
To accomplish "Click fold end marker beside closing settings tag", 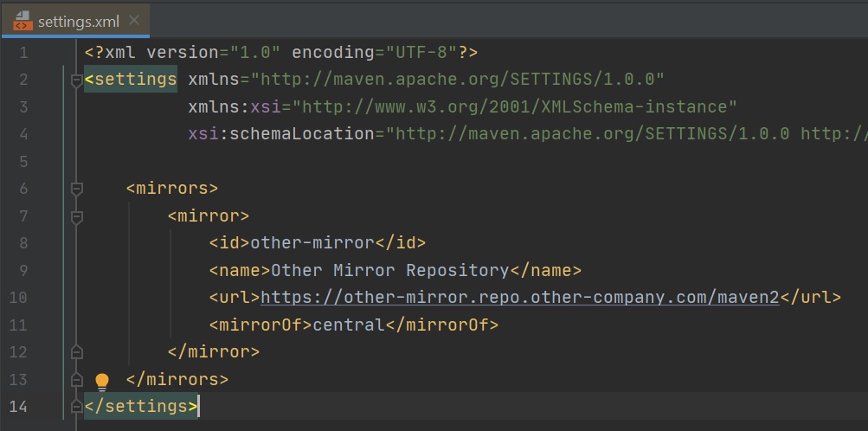I will pos(76,406).
